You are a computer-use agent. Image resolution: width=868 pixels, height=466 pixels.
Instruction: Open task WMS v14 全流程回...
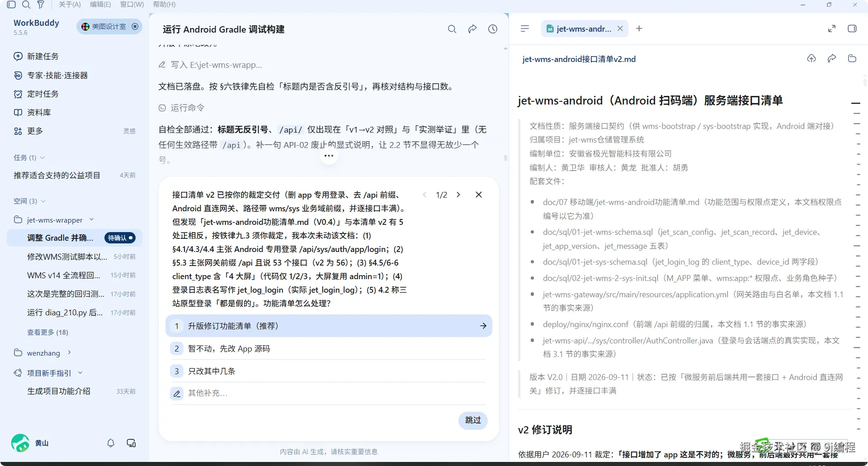75,275
